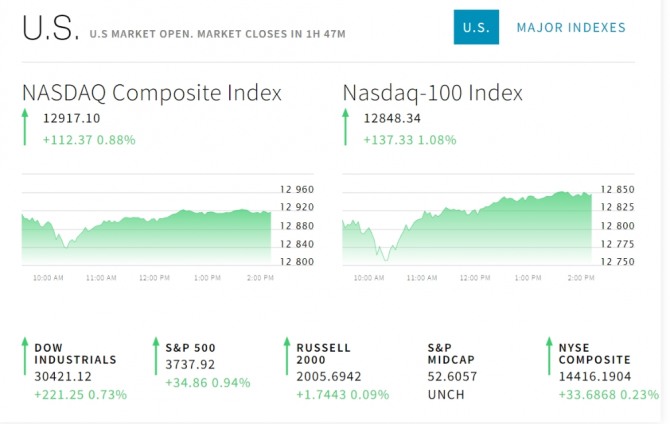Click the Nasdaq-100 value 12848.34

point(392,118)
